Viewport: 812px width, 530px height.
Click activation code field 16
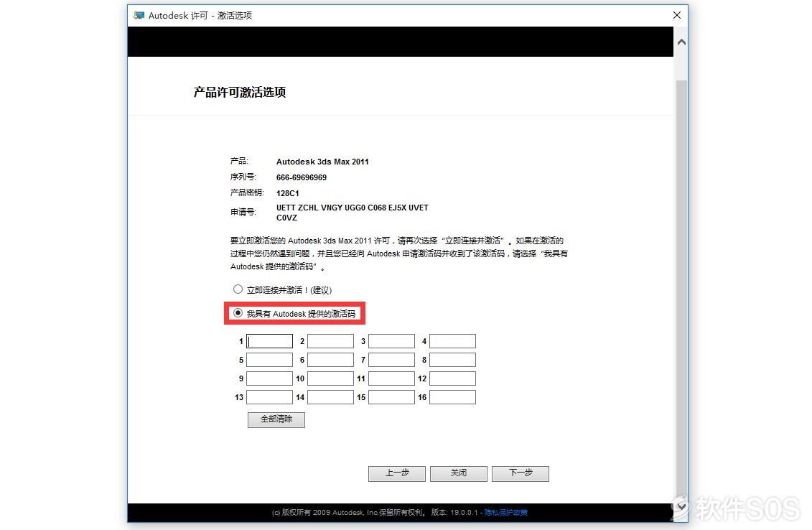point(452,397)
